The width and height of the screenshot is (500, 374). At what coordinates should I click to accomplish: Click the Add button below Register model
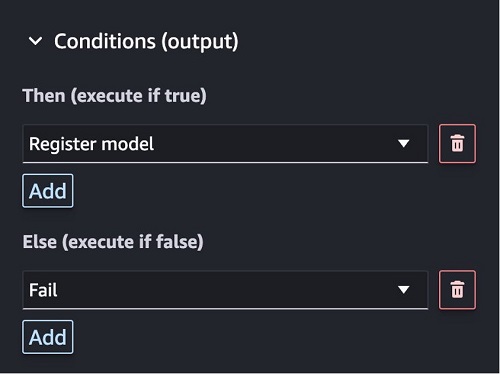tap(48, 191)
